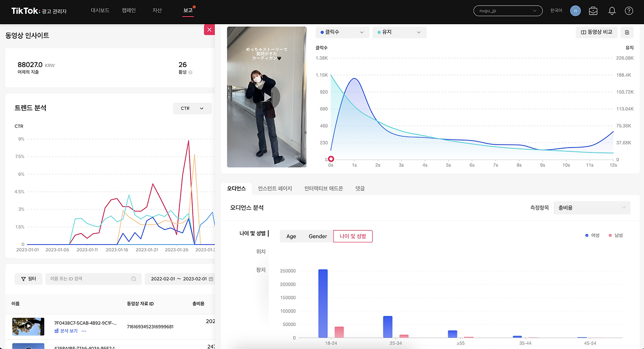Expand the 총비용 measurement dropdown
Image resolution: width=644 pixels, height=349 pixels.
592,207
